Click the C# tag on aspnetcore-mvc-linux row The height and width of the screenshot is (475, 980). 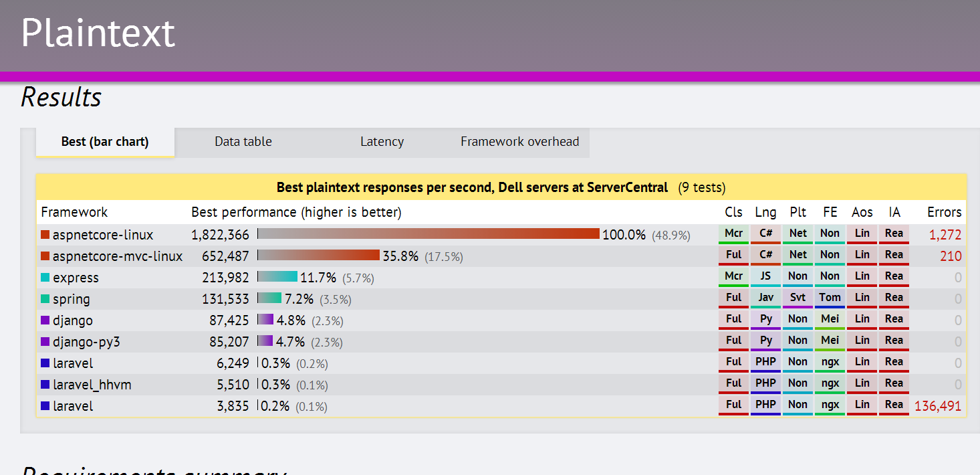point(765,256)
